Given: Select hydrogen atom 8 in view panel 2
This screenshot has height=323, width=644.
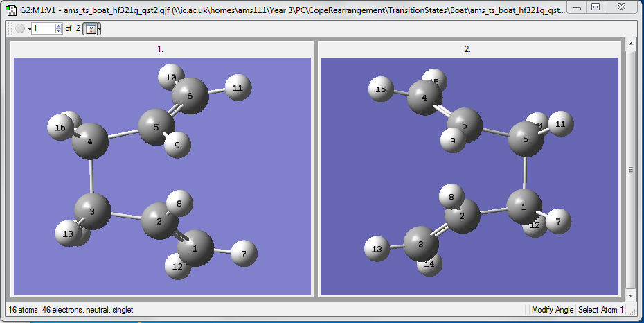Looking at the screenshot, I should pos(451,196).
